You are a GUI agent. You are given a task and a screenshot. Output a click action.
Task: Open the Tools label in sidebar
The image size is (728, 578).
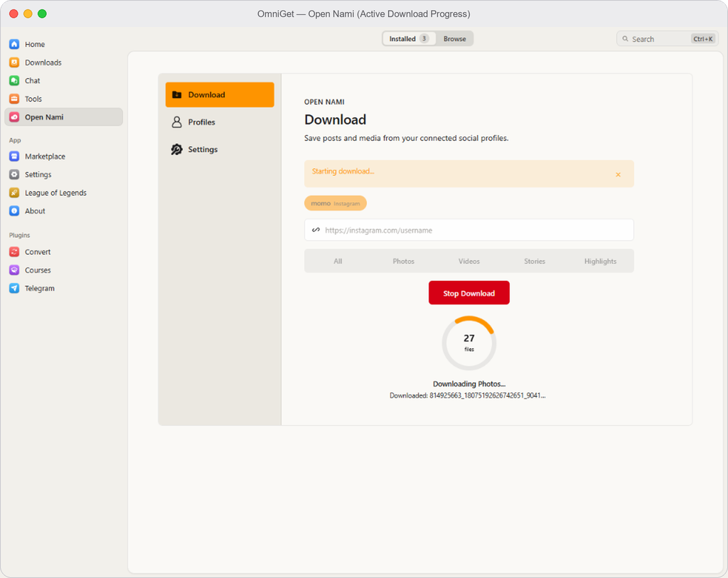[x=33, y=99]
